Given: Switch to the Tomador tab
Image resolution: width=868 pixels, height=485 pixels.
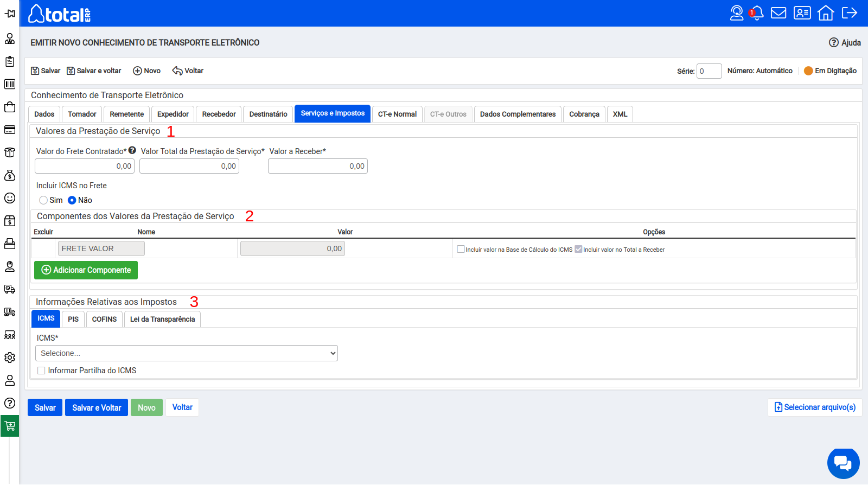Looking at the screenshot, I should coord(82,114).
